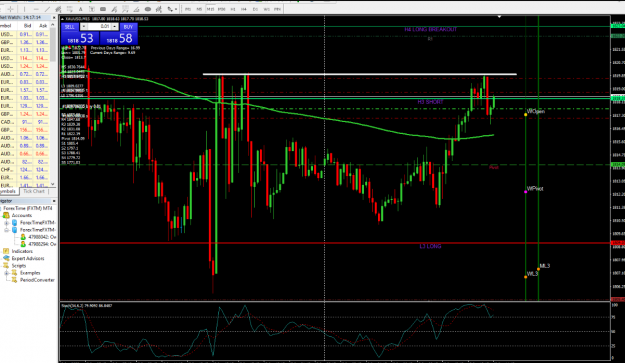Switch chart to D1 timeframe
This screenshot has width=625, height=363.
click(255, 9)
